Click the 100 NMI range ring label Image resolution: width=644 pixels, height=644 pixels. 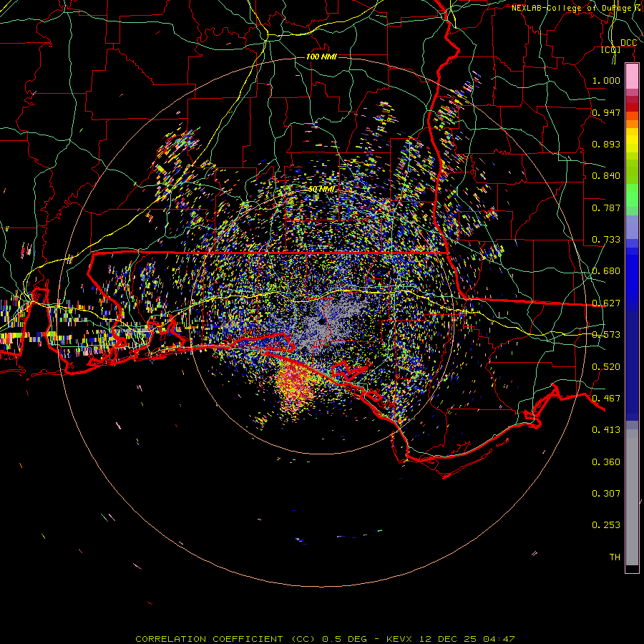[x=321, y=57]
